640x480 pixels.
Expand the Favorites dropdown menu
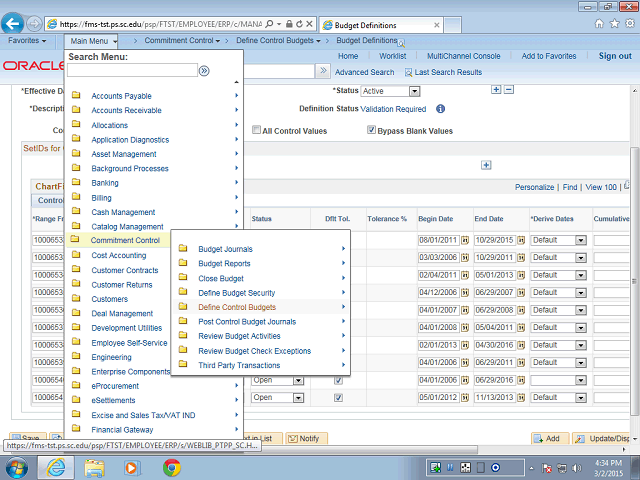point(28,41)
